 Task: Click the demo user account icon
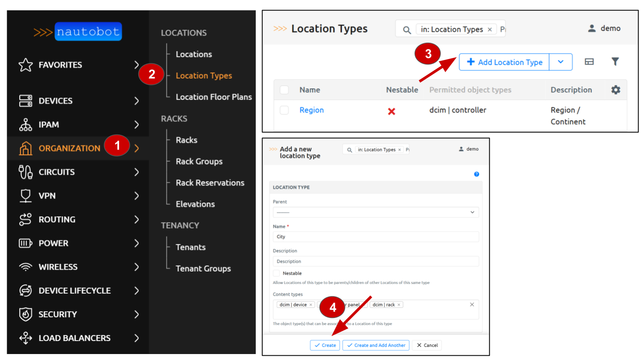(x=592, y=28)
